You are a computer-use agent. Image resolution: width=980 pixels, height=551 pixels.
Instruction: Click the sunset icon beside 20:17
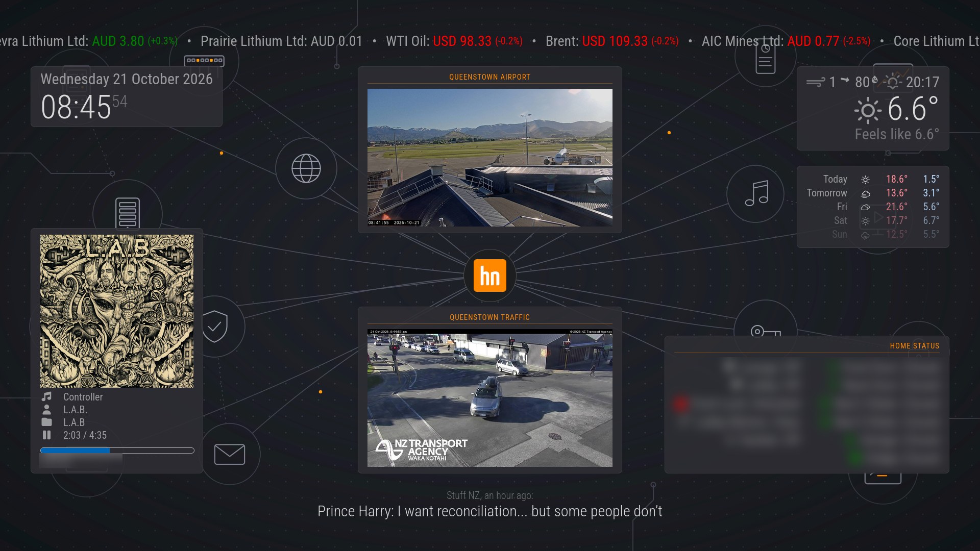coord(892,82)
